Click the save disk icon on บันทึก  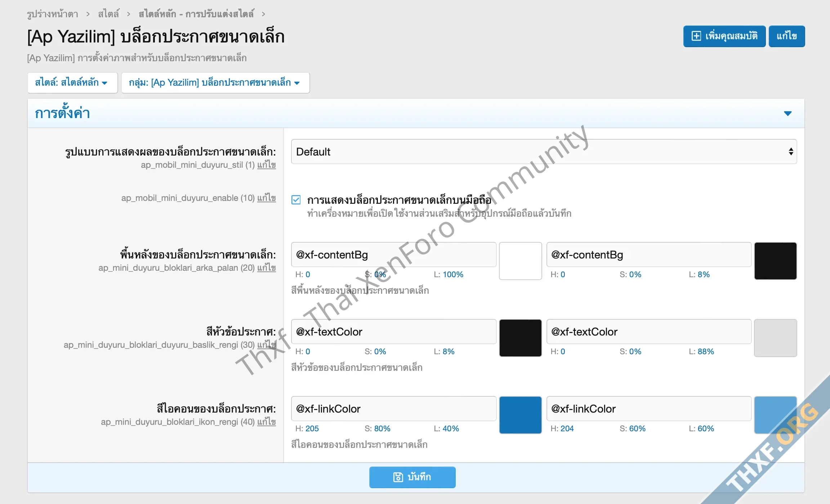point(398,477)
